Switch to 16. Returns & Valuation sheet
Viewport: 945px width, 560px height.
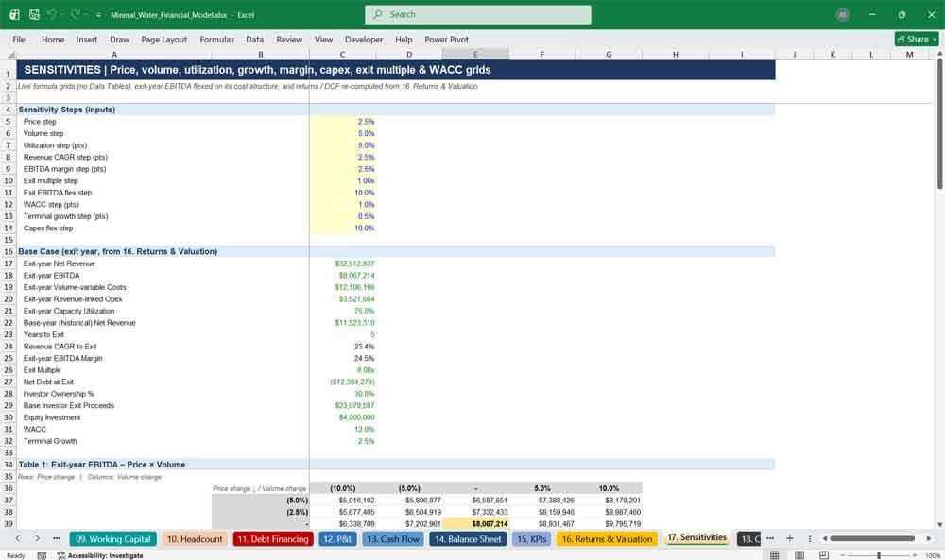click(x=607, y=539)
